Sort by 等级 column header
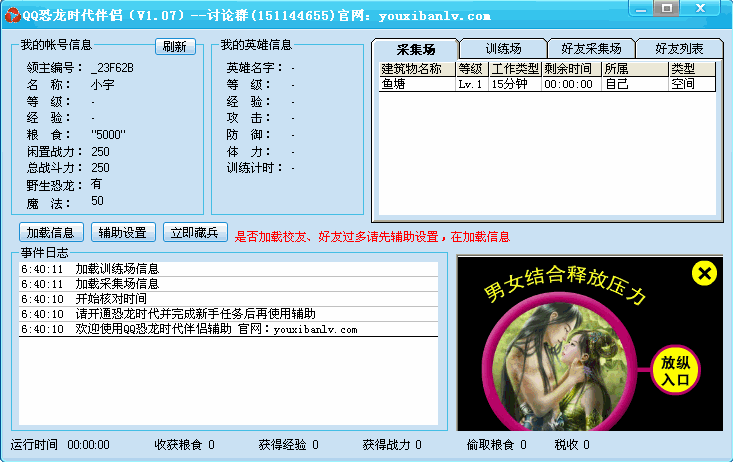The image size is (733, 462). point(472,69)
